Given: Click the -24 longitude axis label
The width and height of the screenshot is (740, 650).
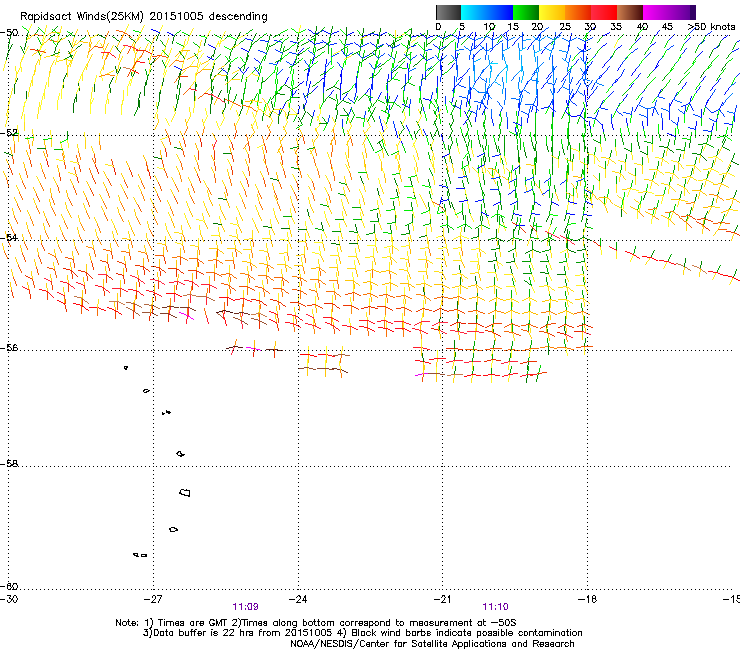Looking at the screenshot, I should pos(298,599).
